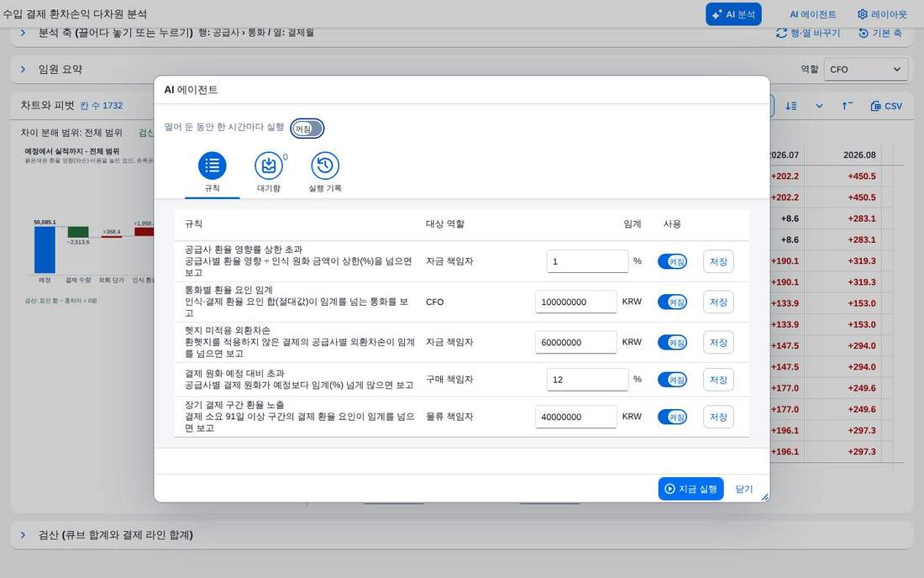Click threshold field showing 100000000
Viewport: 924px width, 578px height.
coord(575,302)
